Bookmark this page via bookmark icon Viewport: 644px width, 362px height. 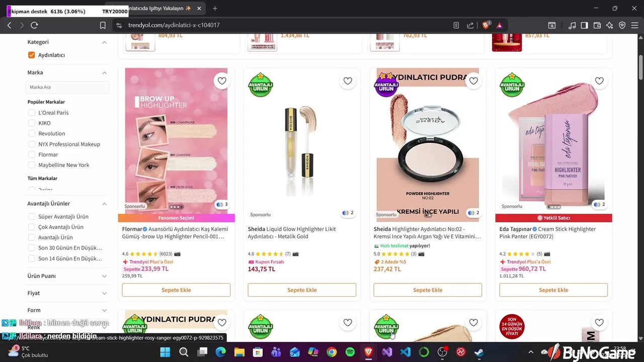pyautogui.click(x=103, y=25)
